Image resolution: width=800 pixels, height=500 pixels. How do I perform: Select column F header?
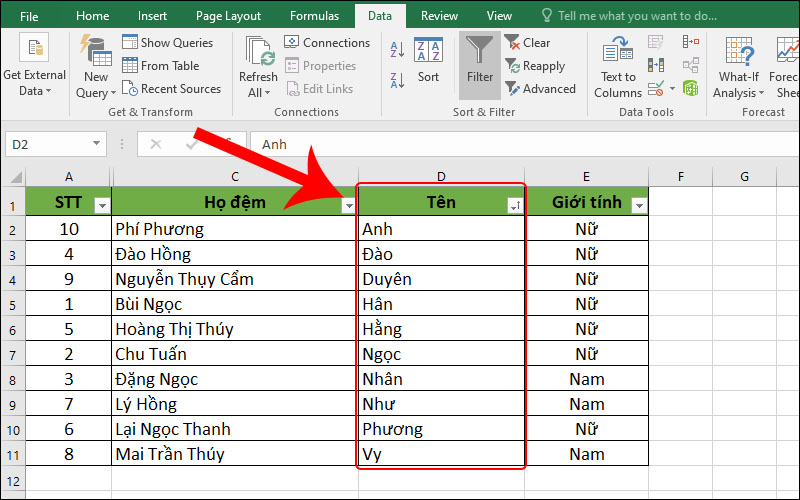point(681,177)
